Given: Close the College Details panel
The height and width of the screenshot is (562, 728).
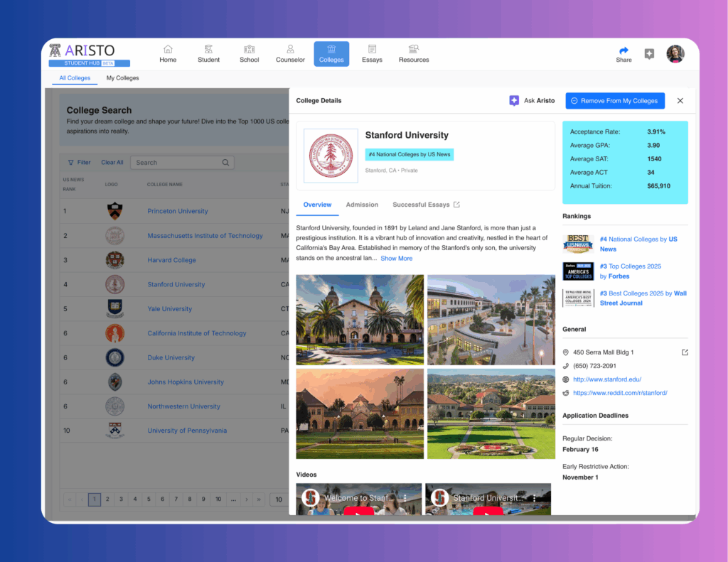Looking at the screenshot, I should click(x=680, y=101).
